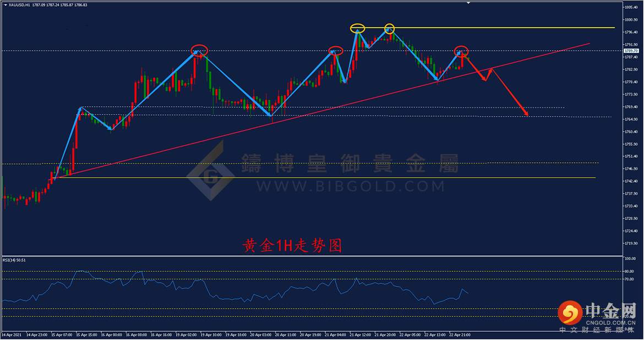Select the red ascending trend line
Viewport: 644px width, 340px height.
pos(324,110)
